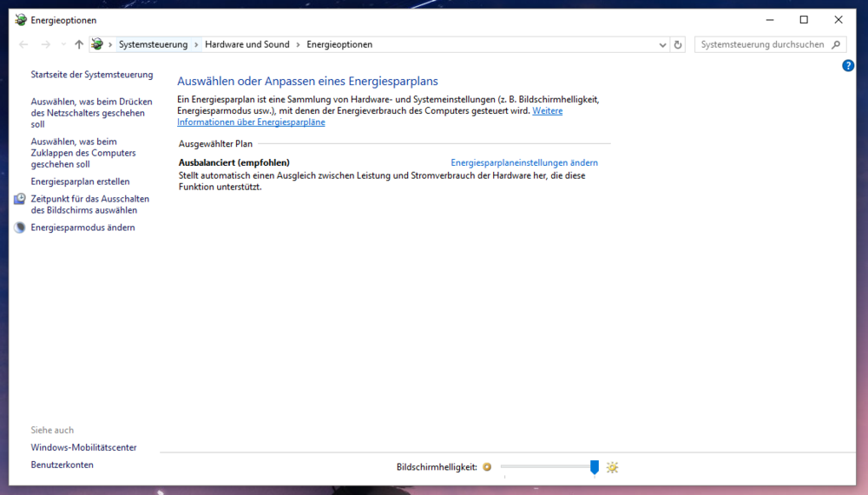Image resolution: width=868 pixels, height=495 pixels.
Task: Click the dim brightness icon left of slider
Action: (487, 467)
